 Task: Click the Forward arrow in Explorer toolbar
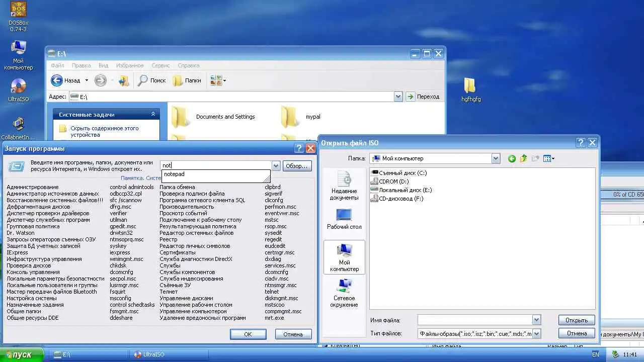(x=100, y=80)
